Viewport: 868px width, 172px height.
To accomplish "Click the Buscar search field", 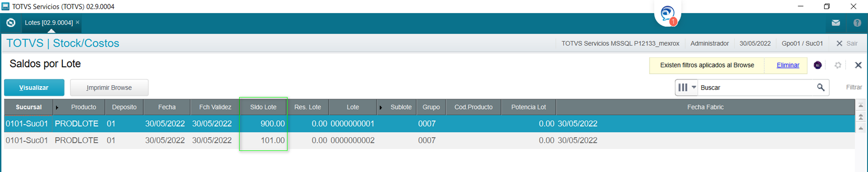I will coord(755,88).
